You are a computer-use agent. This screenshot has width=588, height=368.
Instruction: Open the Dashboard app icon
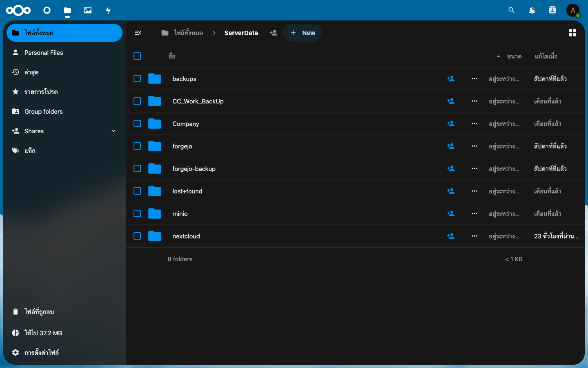click(x=47, y=10)
